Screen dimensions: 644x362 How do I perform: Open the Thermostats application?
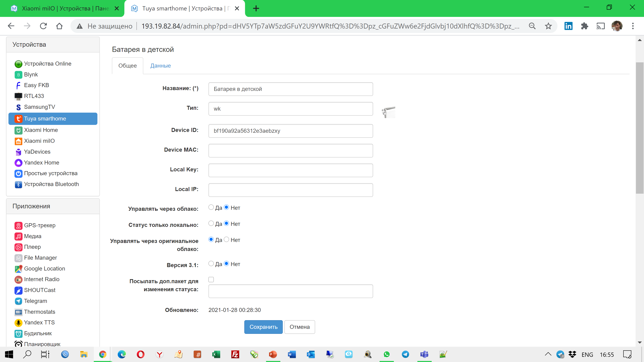(39, 312)
